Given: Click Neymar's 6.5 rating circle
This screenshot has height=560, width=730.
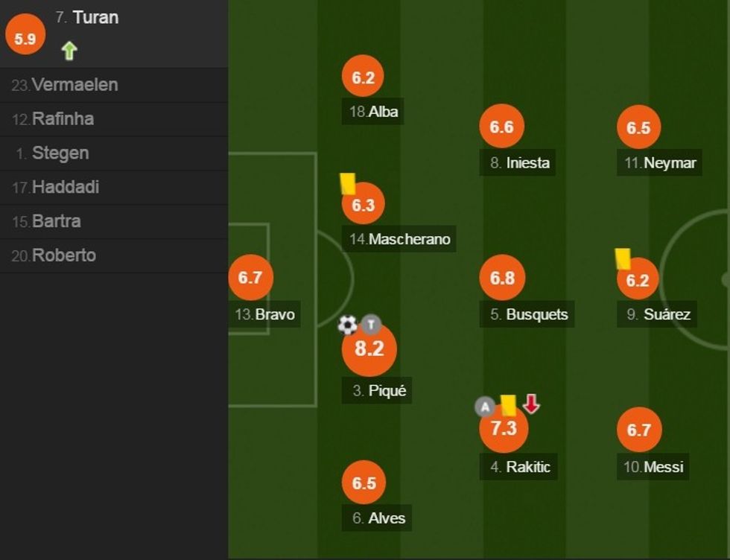Looking at the screenshot, I should coord(639,127).
